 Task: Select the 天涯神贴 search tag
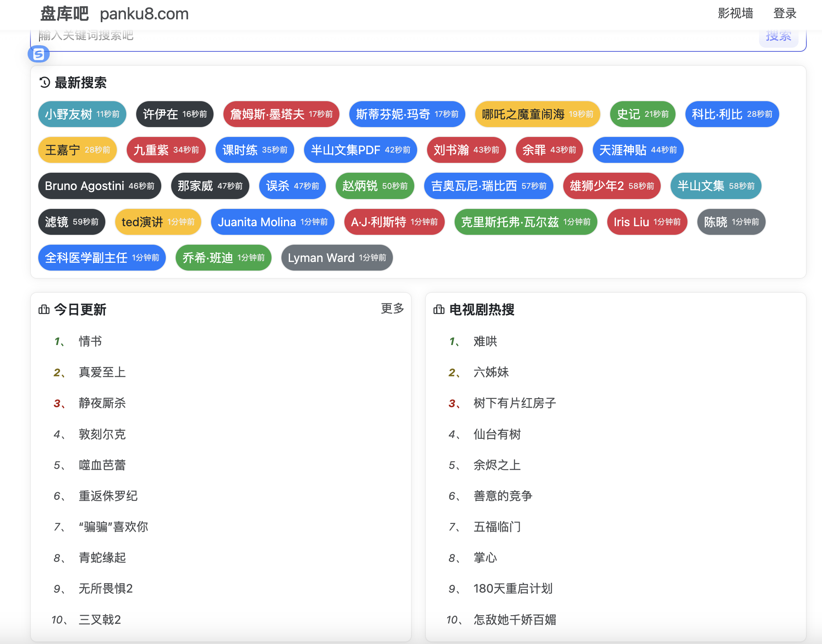[x=638, y=150]
